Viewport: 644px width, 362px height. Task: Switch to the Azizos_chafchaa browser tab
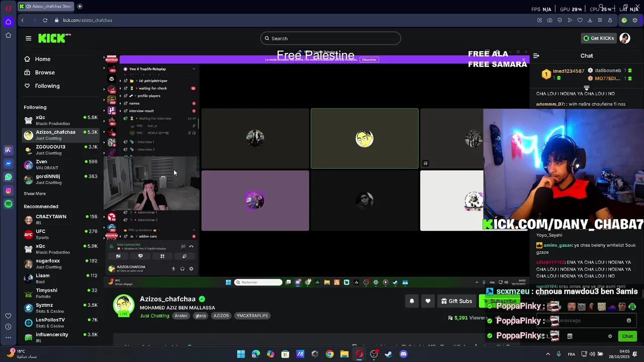45,7
